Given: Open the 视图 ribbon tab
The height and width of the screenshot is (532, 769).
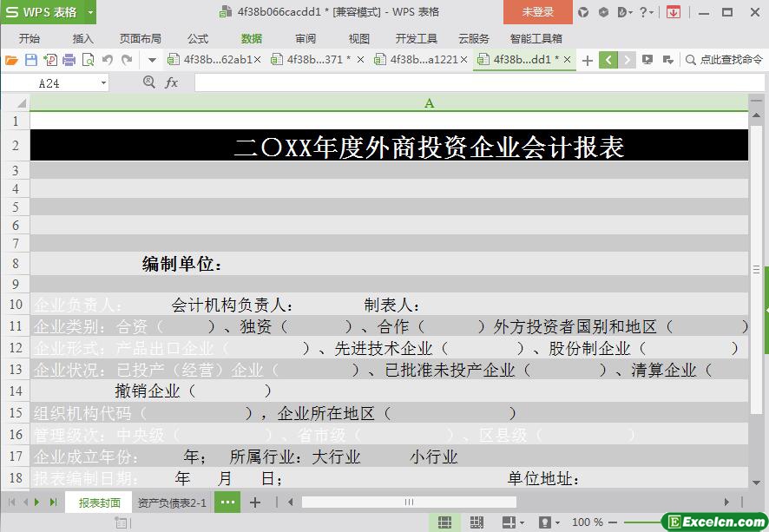Looking at the screenshot, I should point(359,39).
